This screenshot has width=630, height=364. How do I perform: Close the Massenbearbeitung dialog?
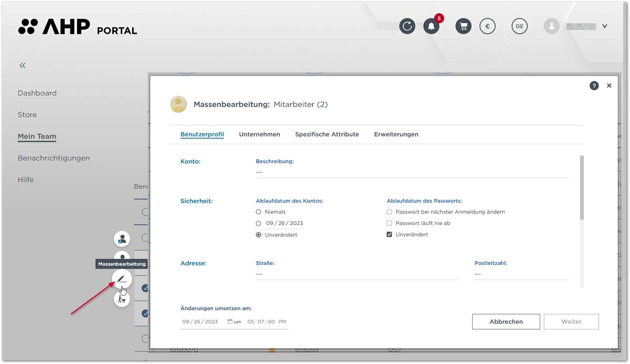(609, 85)
